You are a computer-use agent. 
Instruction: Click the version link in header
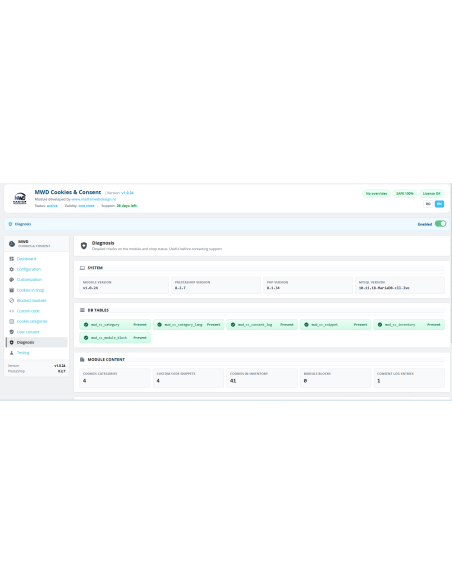click(127, 193)
